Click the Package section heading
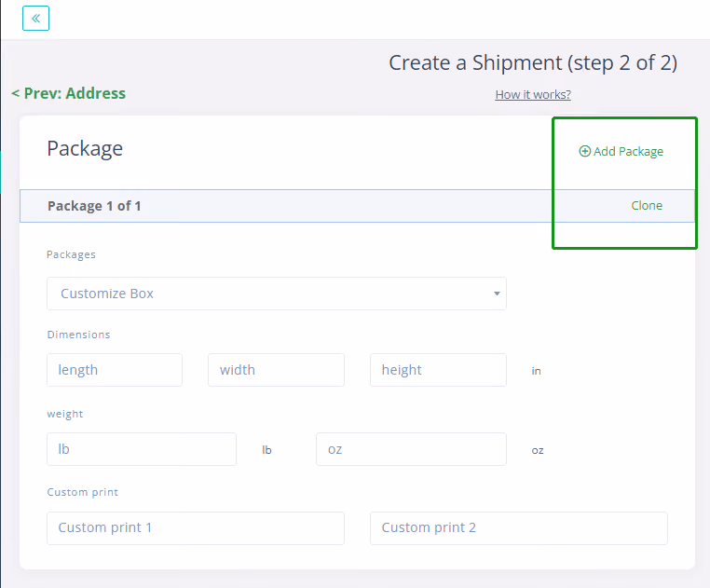Image resolution: width=710 pixels, height=588 pixels. coord(85,148)
